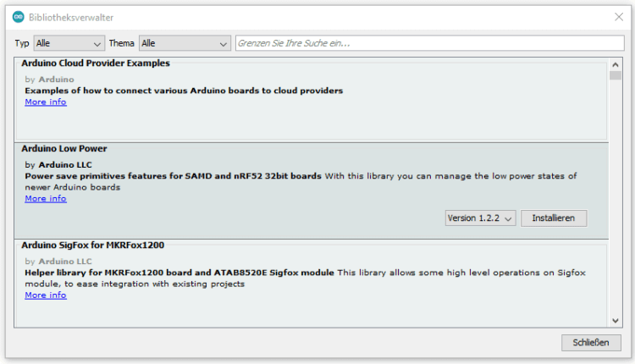635x364 pixels.
Task: Click 'by Arduino LLC' under Arduino Low Power
Action: [58, 165]
